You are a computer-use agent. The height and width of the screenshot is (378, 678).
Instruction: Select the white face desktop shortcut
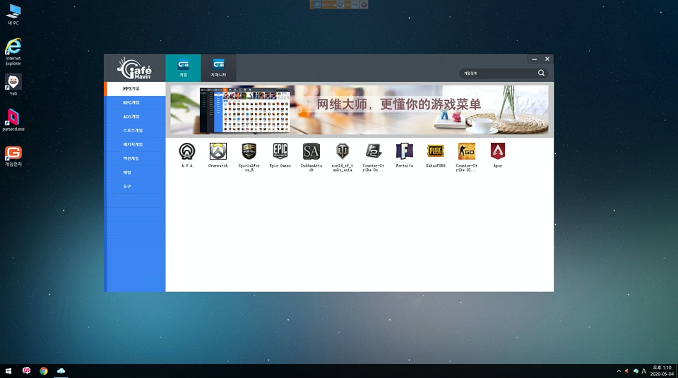click(x=13, y=84)
